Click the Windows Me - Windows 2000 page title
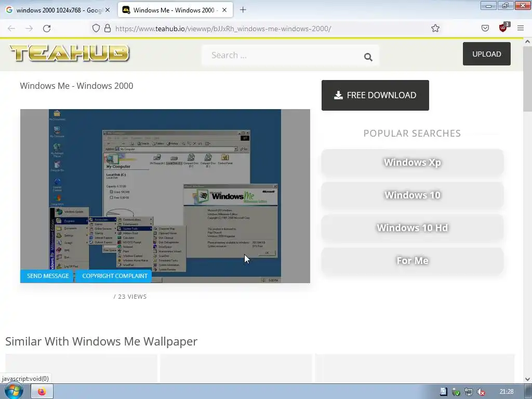The height and width of the screenshot is (399, 532). click(x=77, y=86)
